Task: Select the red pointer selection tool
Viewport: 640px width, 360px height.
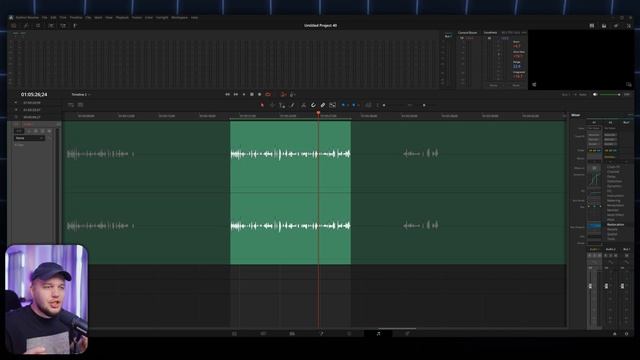Action: (262, 105)
